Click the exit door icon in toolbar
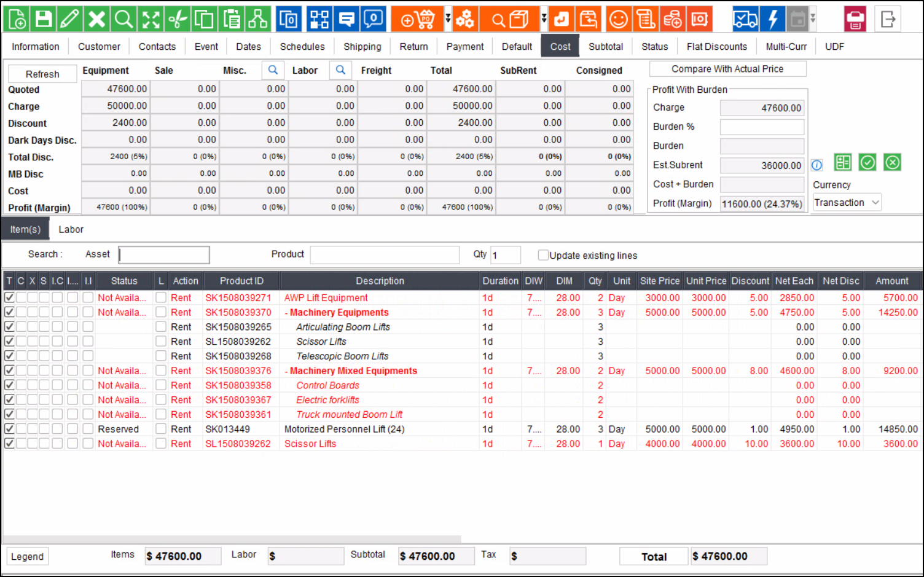The image size is (924, 577). 888,20
